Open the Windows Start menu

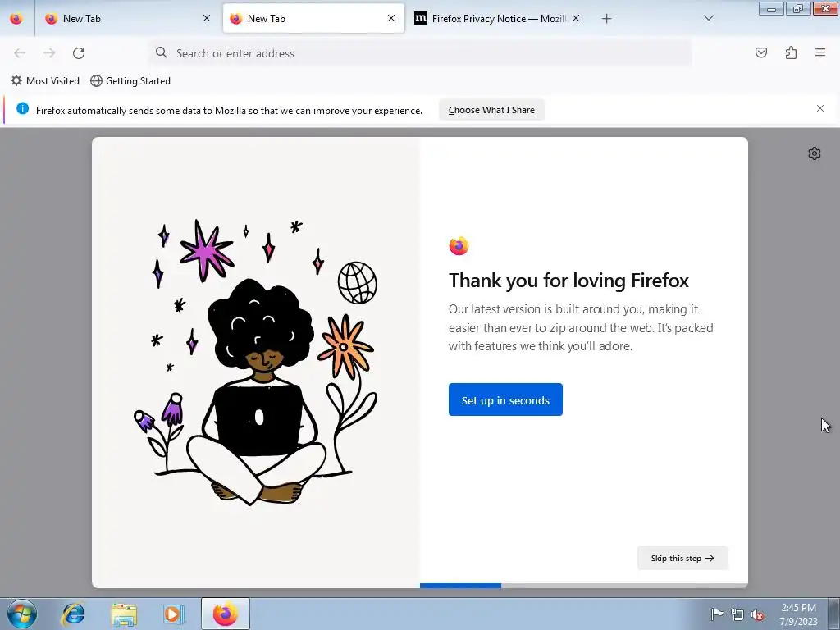pyautogui.click(x=22, y=614)
